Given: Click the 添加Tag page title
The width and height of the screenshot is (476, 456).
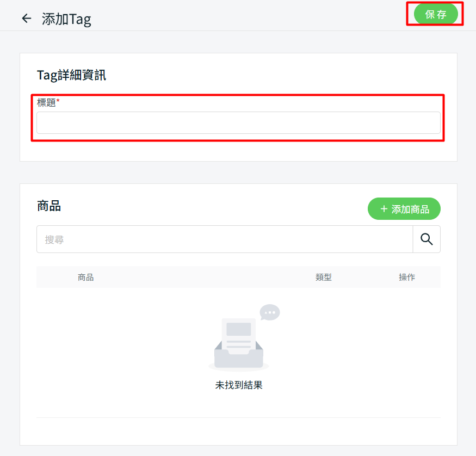Looking at the screenshot, I should (66, 19).
